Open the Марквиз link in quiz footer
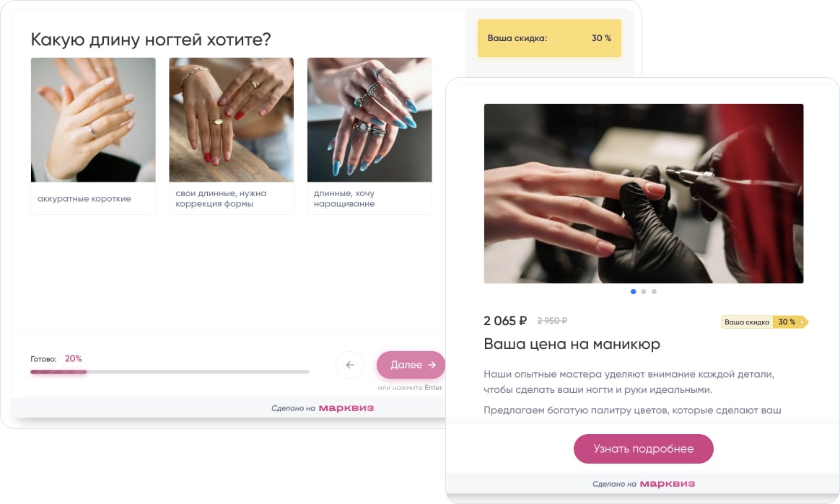840x504 pixels. point(346,408)
